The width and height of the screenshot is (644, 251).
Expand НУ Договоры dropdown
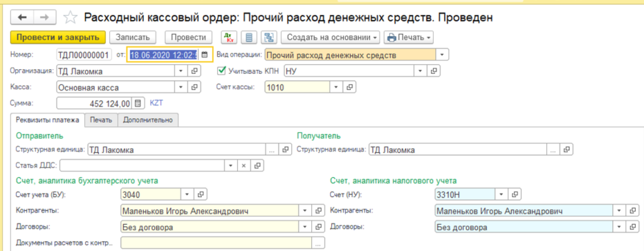coord(620,226)
